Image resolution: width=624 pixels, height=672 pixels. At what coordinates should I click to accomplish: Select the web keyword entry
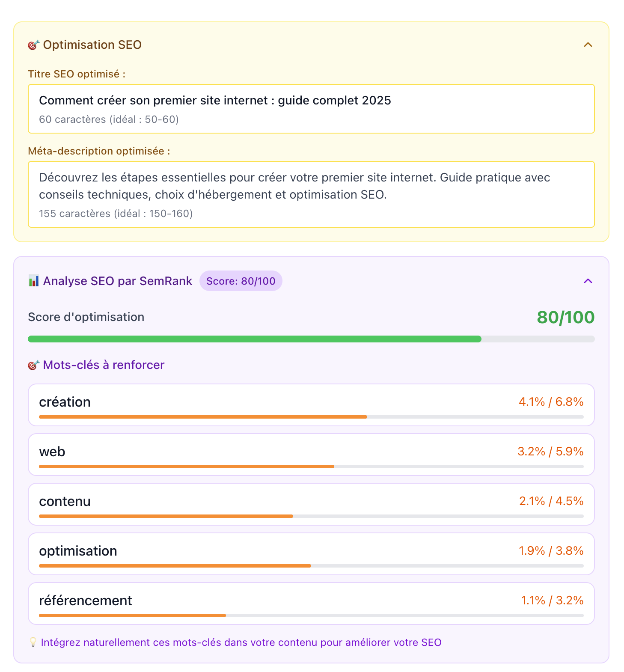pyautogui.click(x=311, y=454)
